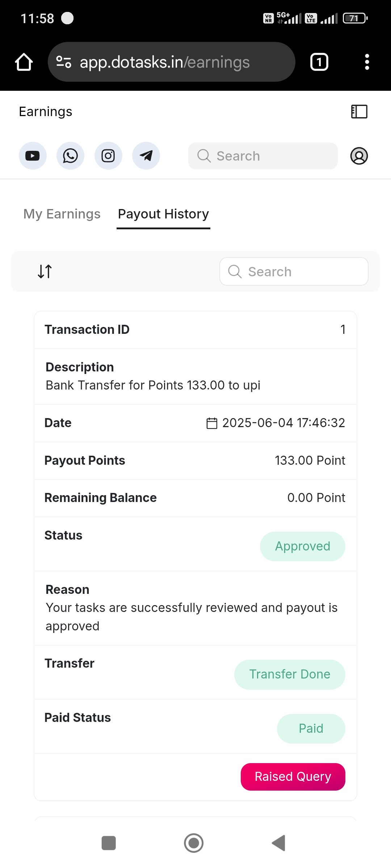Open the Instagram icon link

(x=108, y=156)
